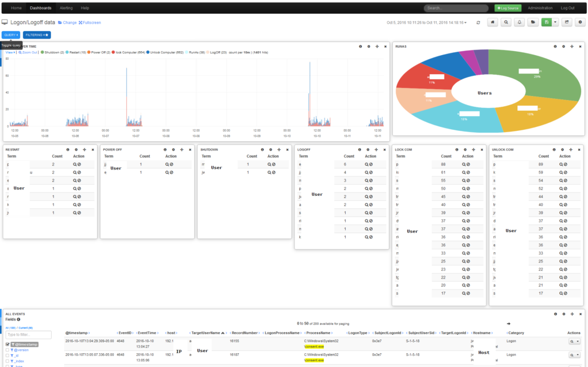This screenshot has height=367, width=588.
Task: Configure the RUNAS panel with gear icon
Action: (x=563, y=47)
